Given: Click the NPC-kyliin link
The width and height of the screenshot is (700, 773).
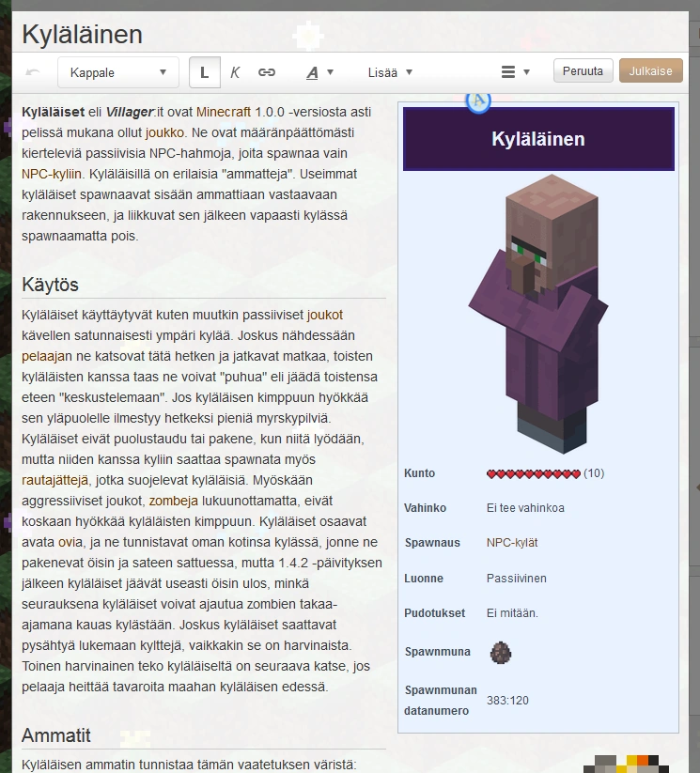Looking at the screenshot, I should click(52, 174).
